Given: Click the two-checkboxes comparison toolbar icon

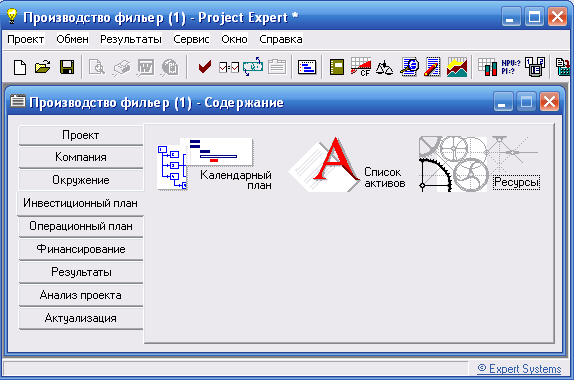Looking at the screenshot, I should [x=229, y=67].
